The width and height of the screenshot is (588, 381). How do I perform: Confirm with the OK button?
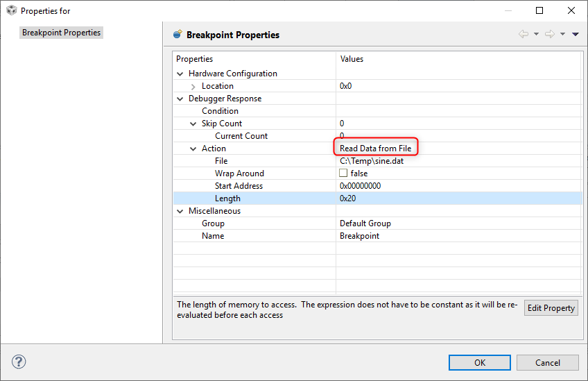pyautogui.click(x=479, y=362)
